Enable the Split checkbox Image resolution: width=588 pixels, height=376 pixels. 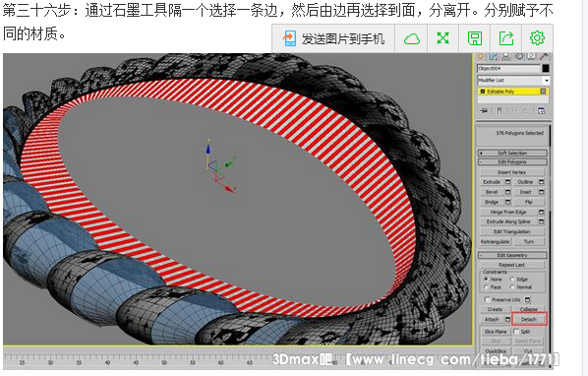click(516, 332)
